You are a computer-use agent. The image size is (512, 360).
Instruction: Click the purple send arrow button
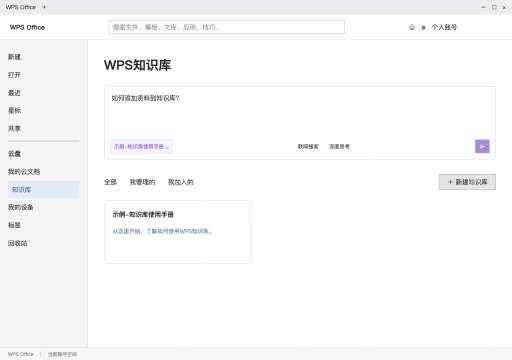click(482, 146)
